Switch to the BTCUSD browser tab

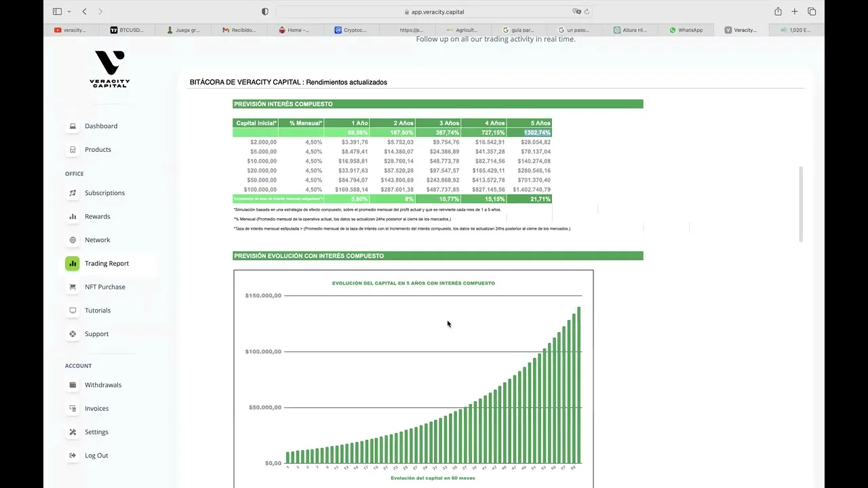(x=127, y=30)
